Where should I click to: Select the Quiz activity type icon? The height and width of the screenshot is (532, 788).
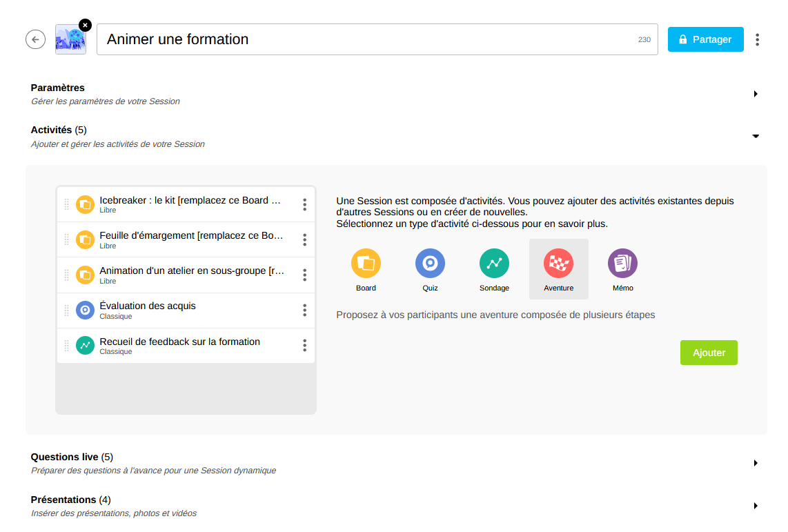coord(430,263)
